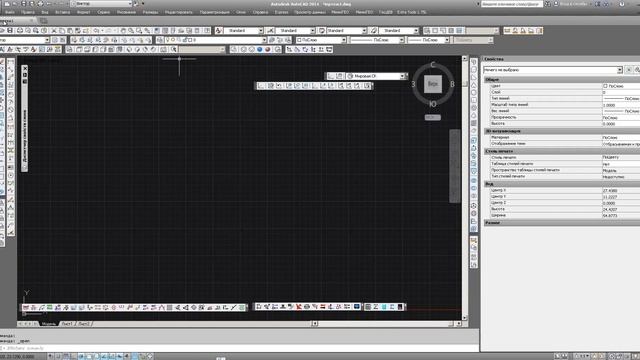Expand the Разное section in Свойства
The image size is (640, 360).
[x=562, y=223]
